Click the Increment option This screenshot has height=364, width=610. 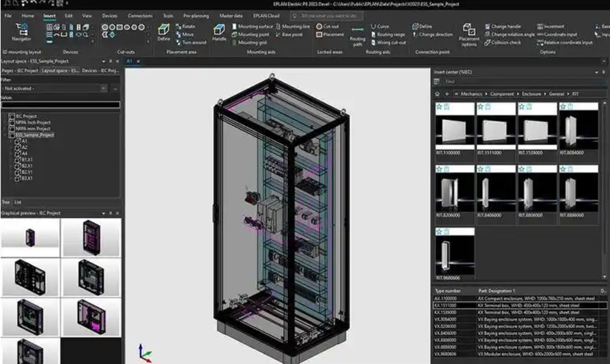click(550, 27)
